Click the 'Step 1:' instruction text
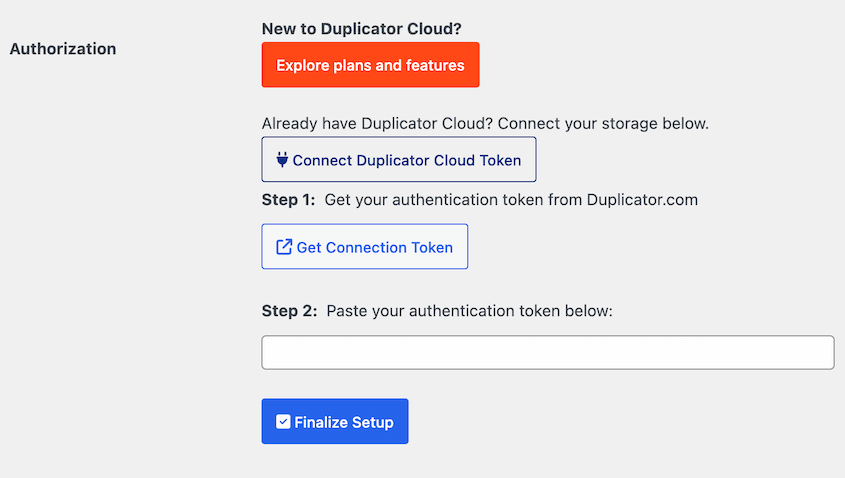 480,200
